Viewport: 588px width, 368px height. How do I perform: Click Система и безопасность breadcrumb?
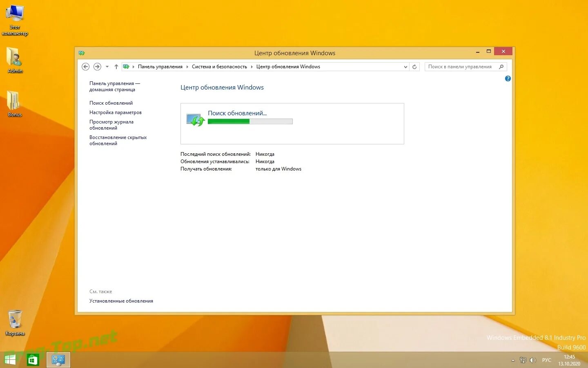[x=219, y=67]
